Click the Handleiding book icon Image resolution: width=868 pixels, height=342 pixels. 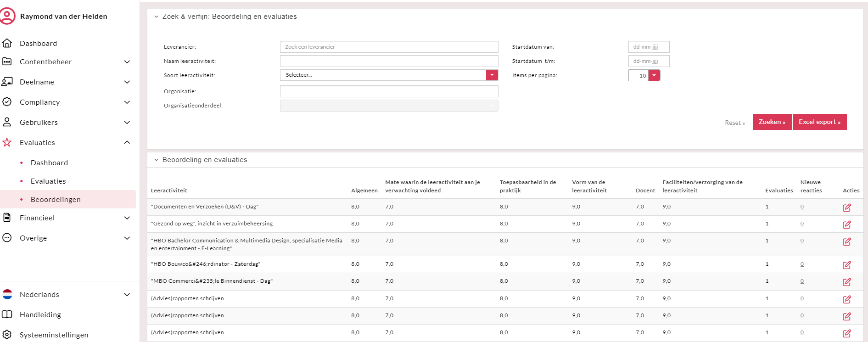tap(7, 314)
